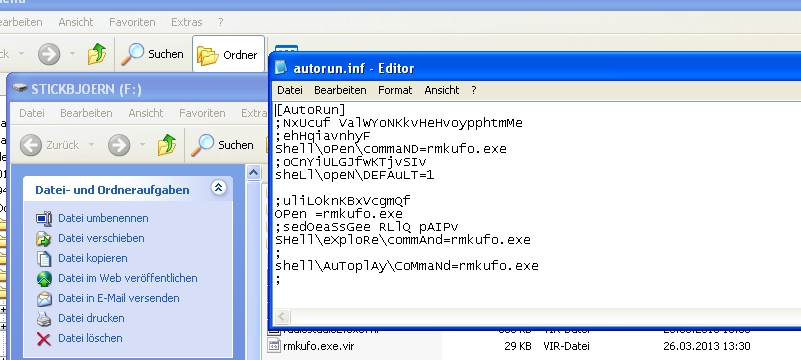Open forward history dropdown in STICKBJOERN window
The height and width of the screenshot is (360, 801).
click(x=142, y=145)
